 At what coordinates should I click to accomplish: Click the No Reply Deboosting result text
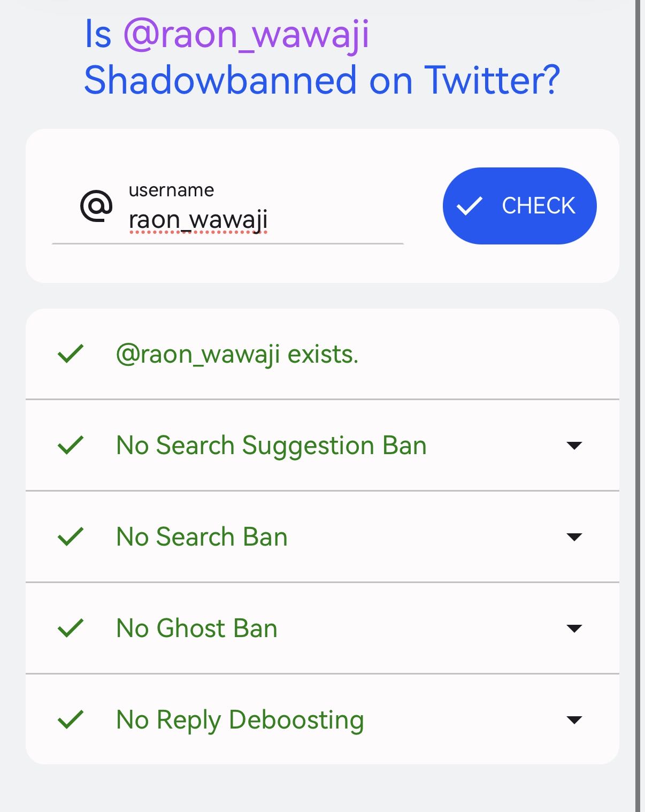(x=240, y=720)
